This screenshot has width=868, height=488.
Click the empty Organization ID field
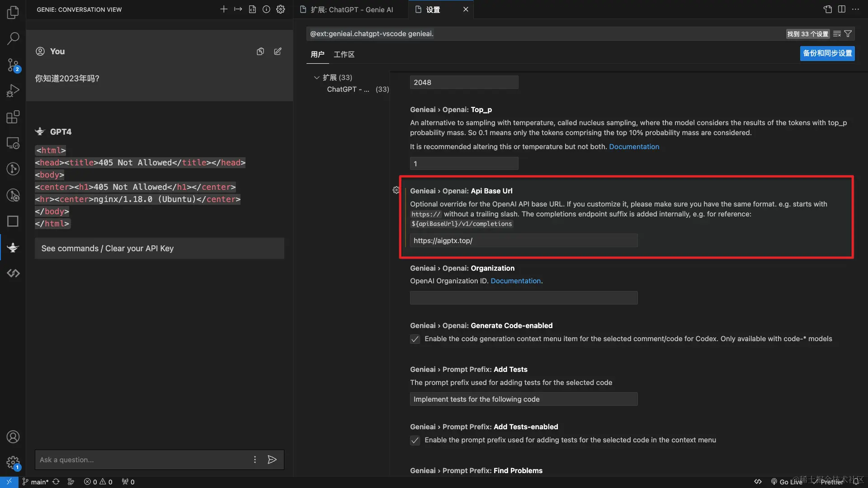point(524,298)
